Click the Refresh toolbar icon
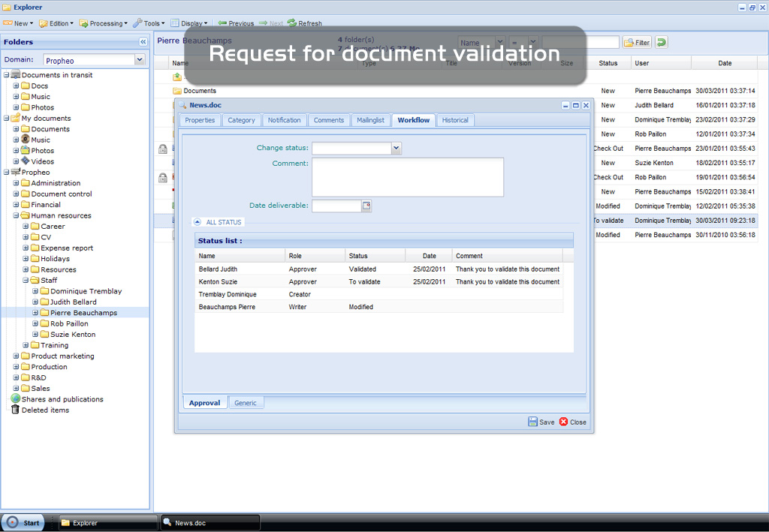The height and width of the screenshot is (532, 769). 291,23
